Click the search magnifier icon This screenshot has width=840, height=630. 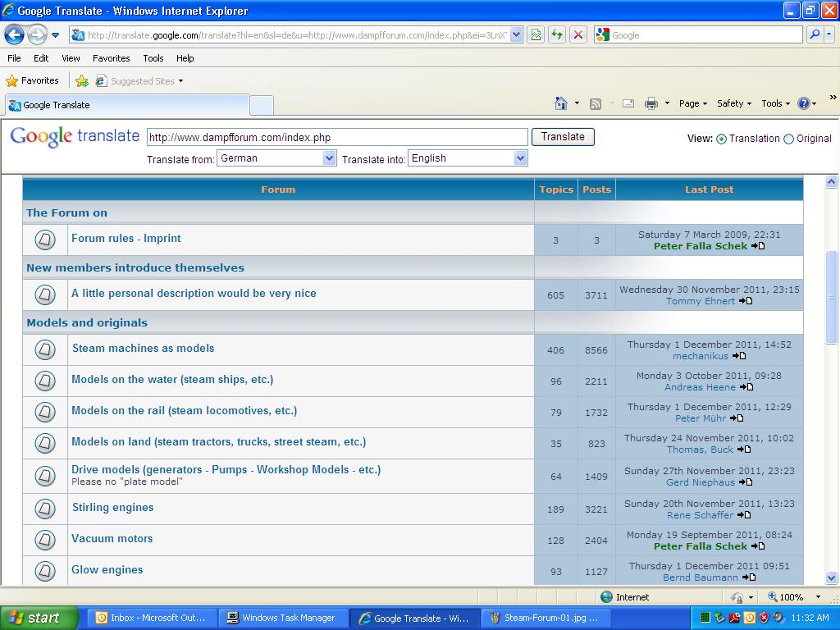tap(815, 34)
